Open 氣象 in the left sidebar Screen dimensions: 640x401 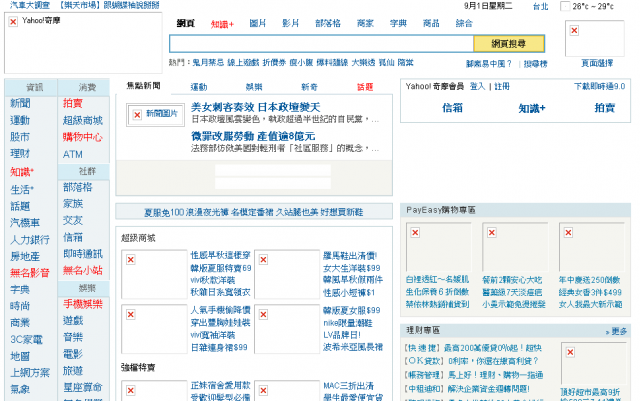coord(20,389)
